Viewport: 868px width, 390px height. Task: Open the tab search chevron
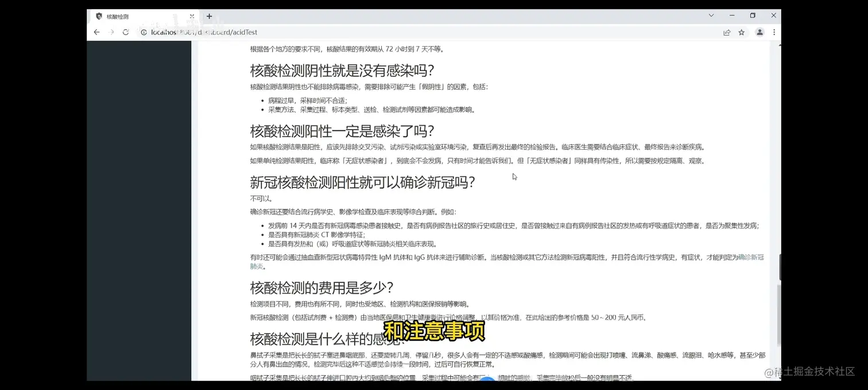[x=711, y=15]
